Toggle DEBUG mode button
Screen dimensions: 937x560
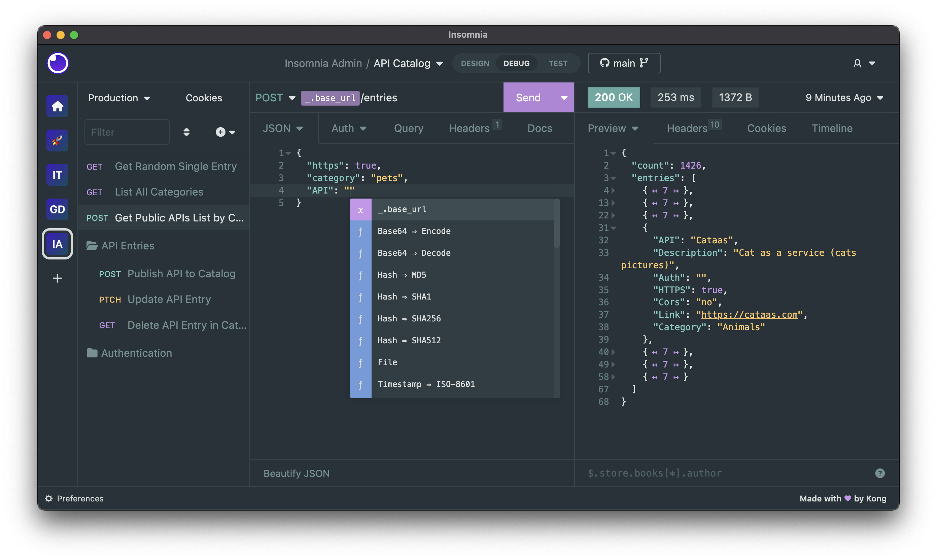(517, 63)
